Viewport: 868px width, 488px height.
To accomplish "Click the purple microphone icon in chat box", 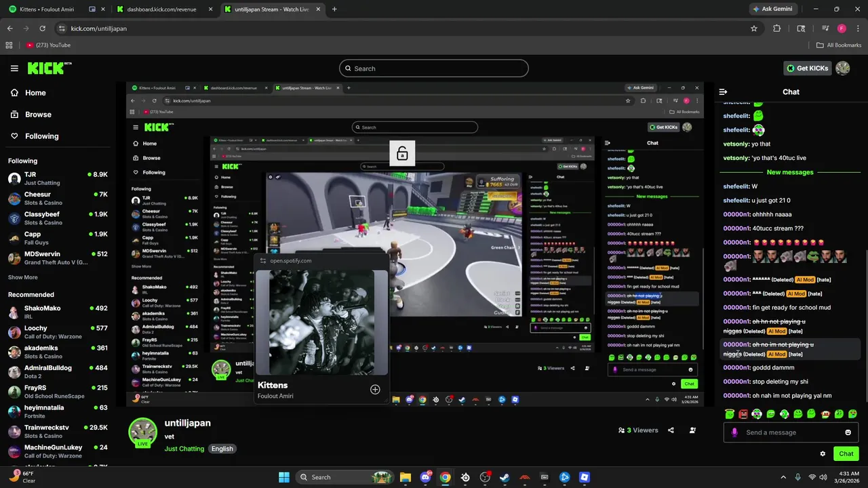I will (x=734, y=432).
